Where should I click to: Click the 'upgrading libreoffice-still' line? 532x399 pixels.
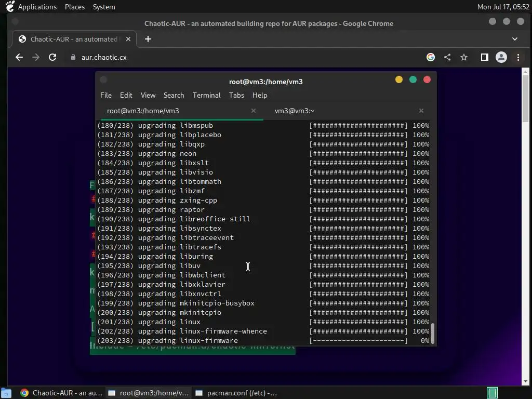(x=194, y=219)
